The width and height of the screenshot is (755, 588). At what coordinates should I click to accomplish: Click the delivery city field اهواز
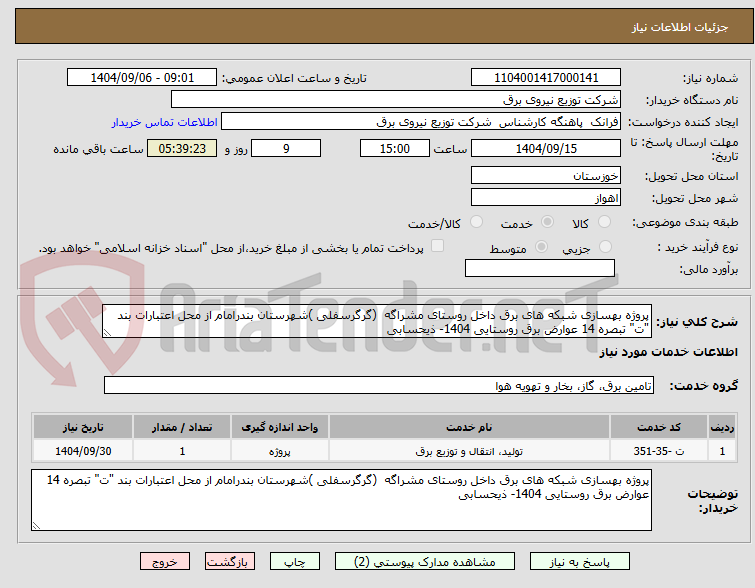(546, 197)
